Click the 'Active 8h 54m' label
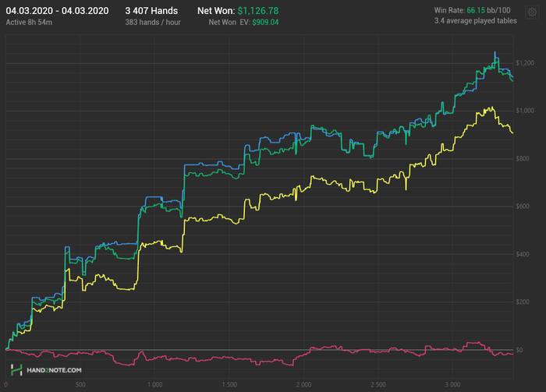Viewport: 546px width, 392px height. (29, 23)
